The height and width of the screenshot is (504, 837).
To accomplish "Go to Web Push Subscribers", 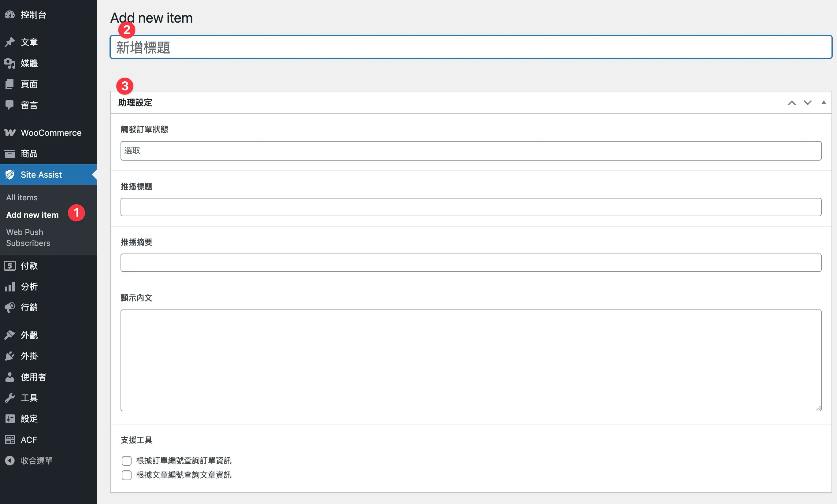I will point(28,237).
